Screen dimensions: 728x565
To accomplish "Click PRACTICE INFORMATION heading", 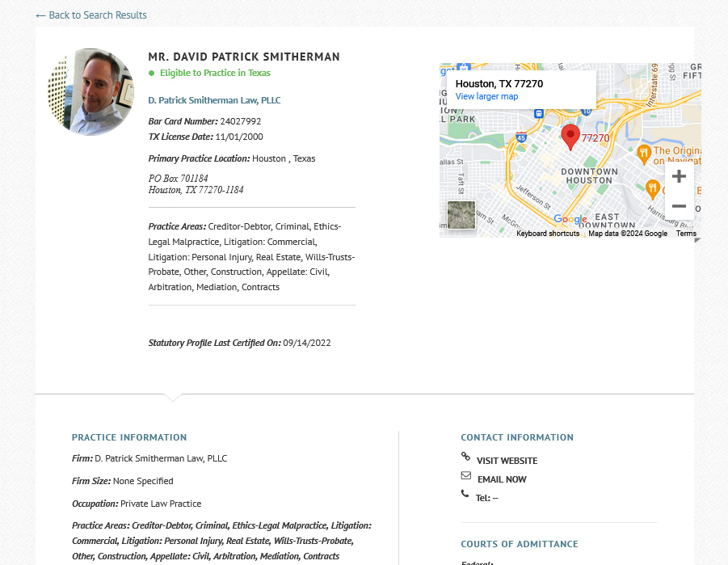I will [x=129, y=437].
